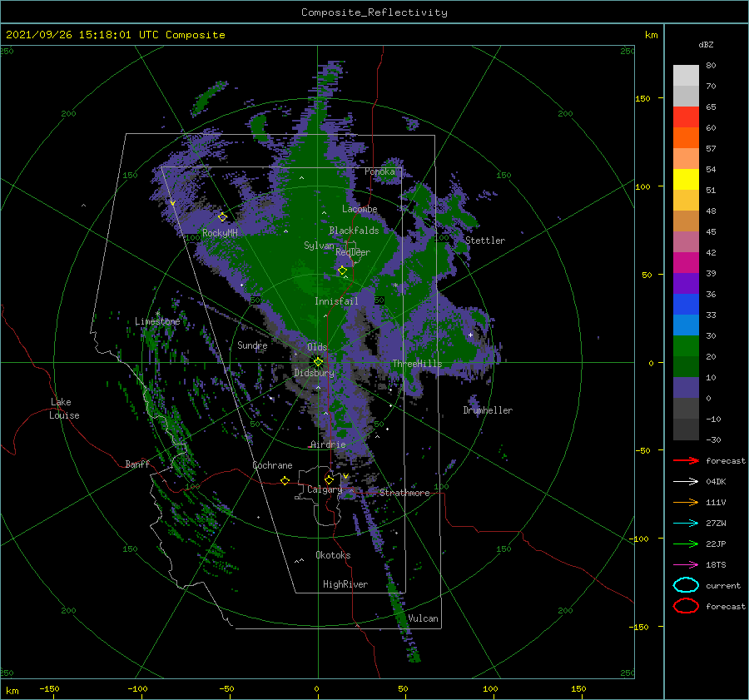Click the Stettler label

485,241
